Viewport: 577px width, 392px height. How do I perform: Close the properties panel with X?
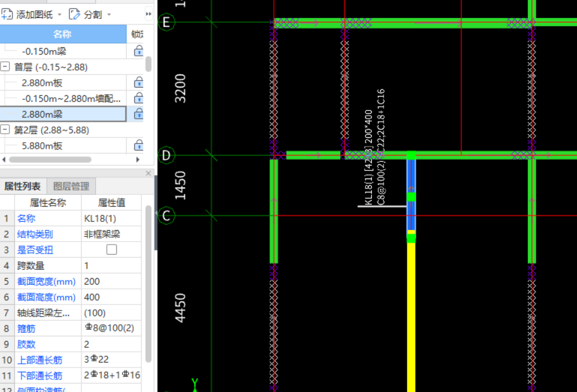[x=149, y=173]
